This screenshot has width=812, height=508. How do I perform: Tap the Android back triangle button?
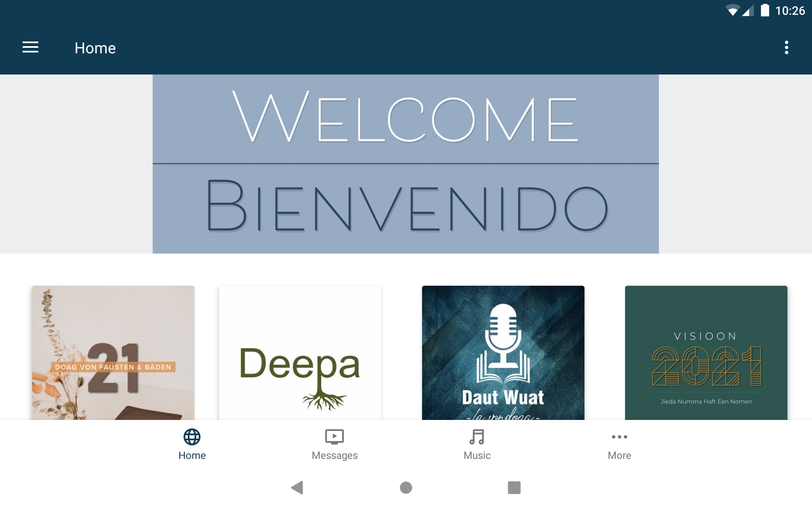tap(297, 488)
